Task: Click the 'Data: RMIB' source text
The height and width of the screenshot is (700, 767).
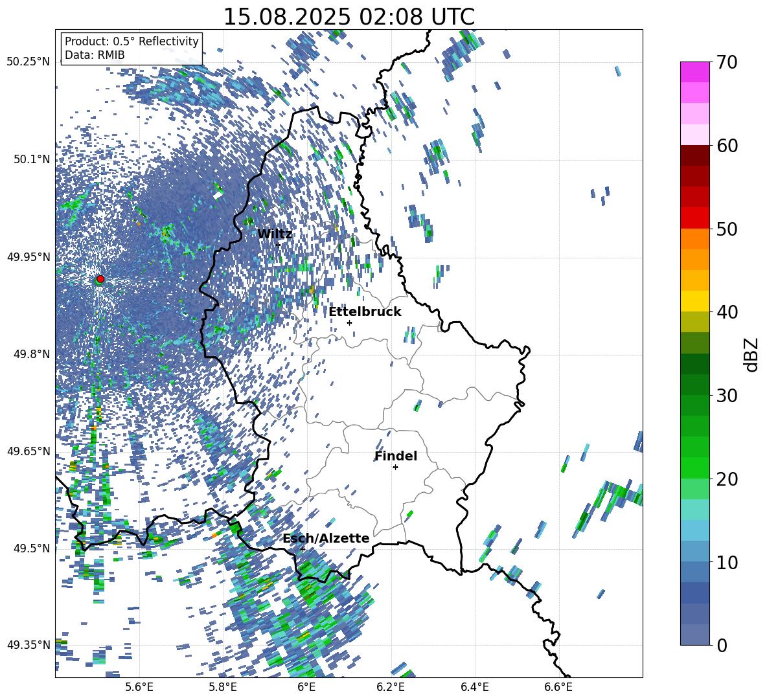Action: coord(95,55)
